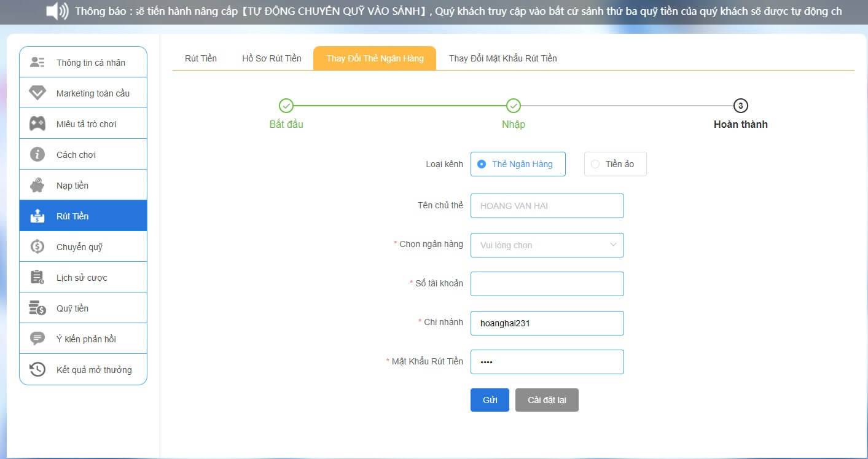This screenshot has height=459, width=868.
Task: Open Lịch sử cược in the sidebar
Action: pos(84,277)
